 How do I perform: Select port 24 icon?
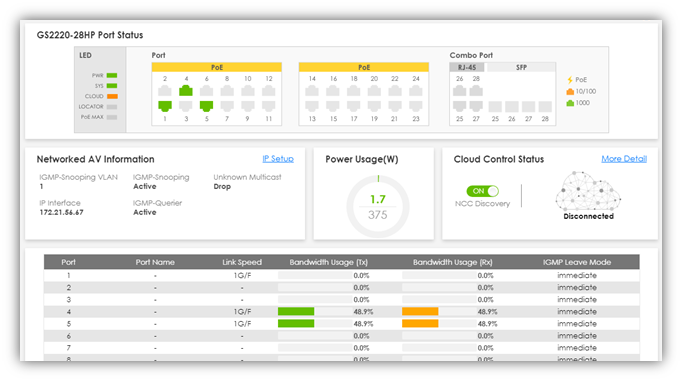(x=416, y=90)
